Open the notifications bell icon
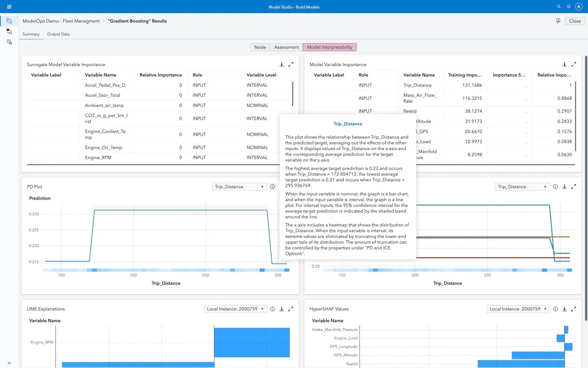This screenshot has width=588, height=368. point(568,7)
